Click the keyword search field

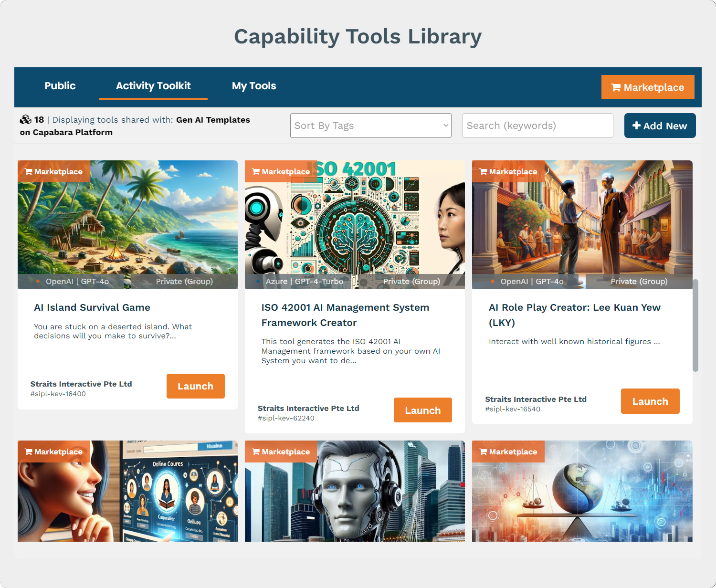pyautogui.click(x=537, y=126)
